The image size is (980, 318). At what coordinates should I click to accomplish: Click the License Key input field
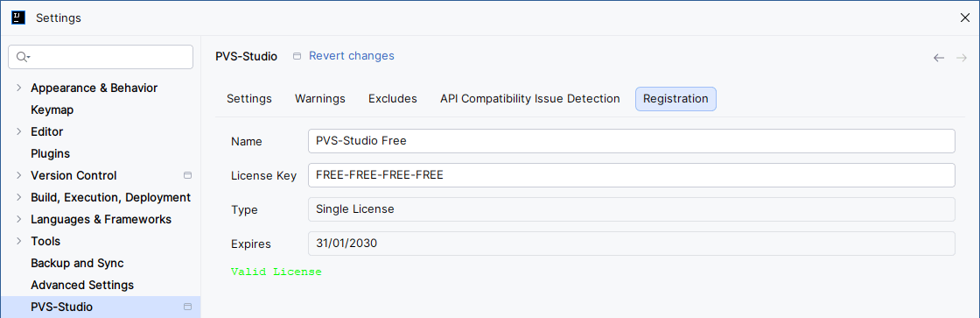click(x=631, y=175)
